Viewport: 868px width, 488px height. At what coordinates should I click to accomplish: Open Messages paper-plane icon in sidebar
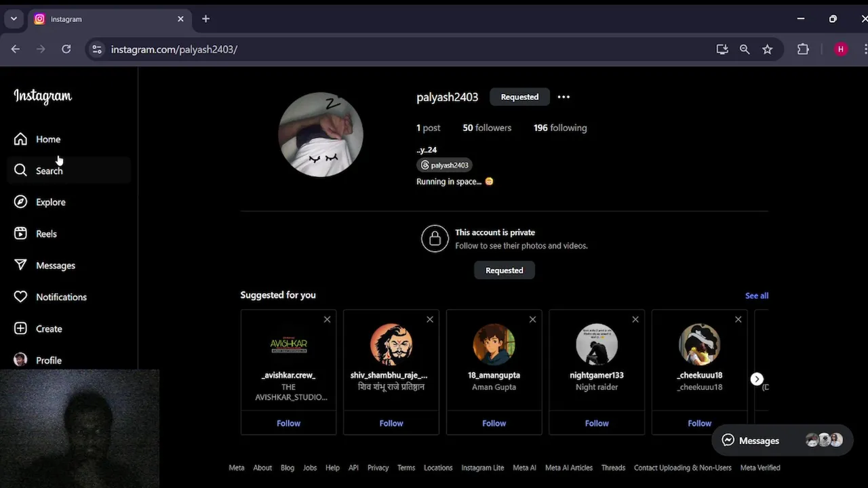[x=20, y=265]
